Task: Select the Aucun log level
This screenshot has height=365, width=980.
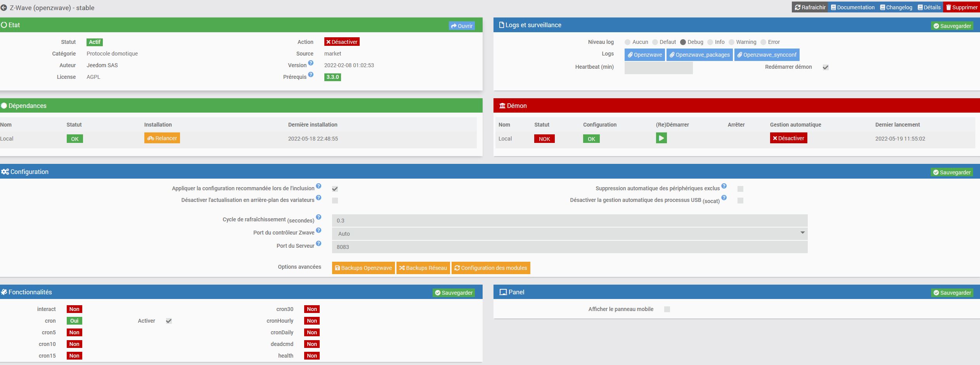Action: (627, 42)
